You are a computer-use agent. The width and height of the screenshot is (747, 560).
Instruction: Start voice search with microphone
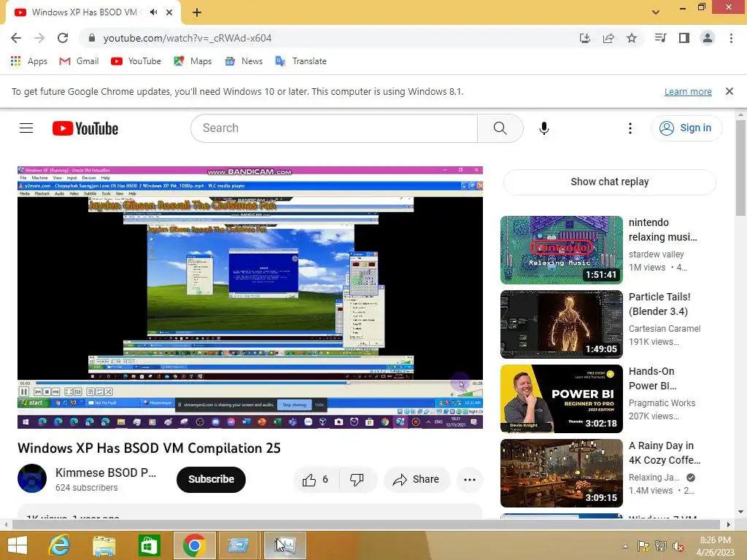(544, 128)
